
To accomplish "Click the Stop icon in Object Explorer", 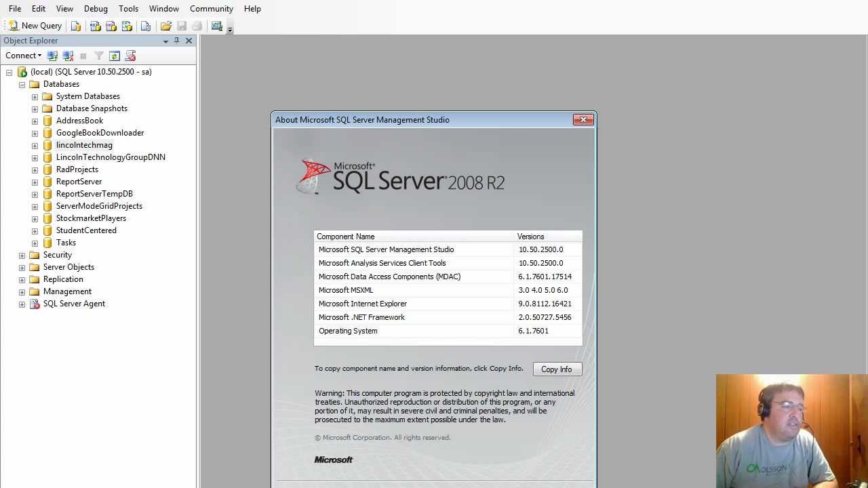I will (83, 56).
